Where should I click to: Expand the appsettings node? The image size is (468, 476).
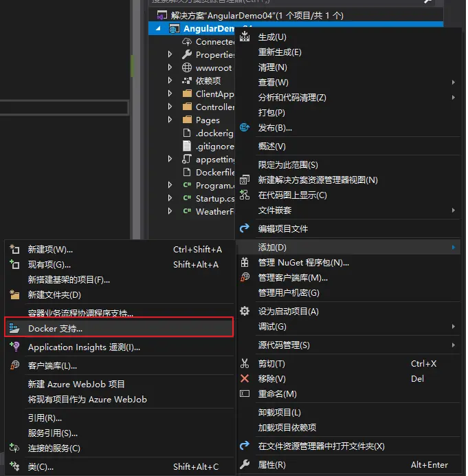[170, 159]
